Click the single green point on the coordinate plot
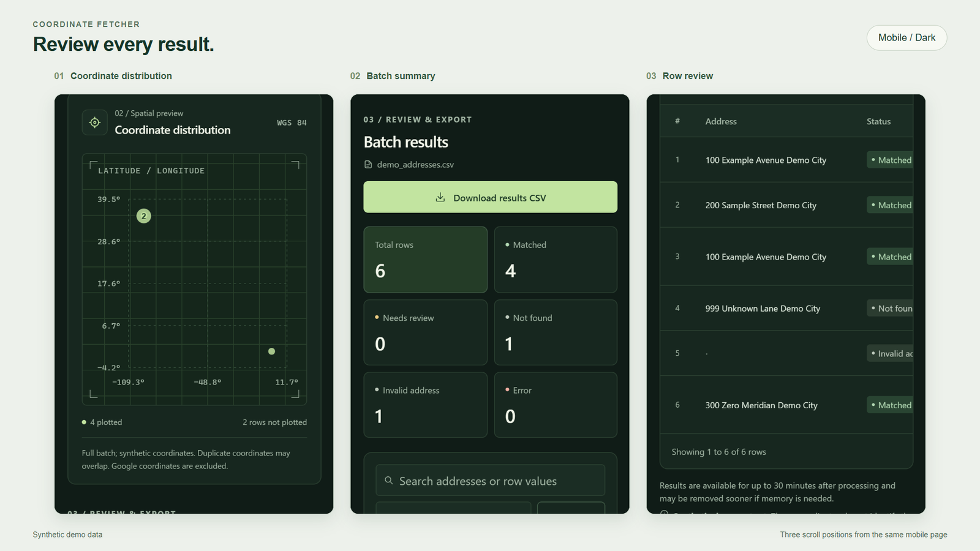Image resolution: width=980 pixels, height=551 pixels. (272, 351)
